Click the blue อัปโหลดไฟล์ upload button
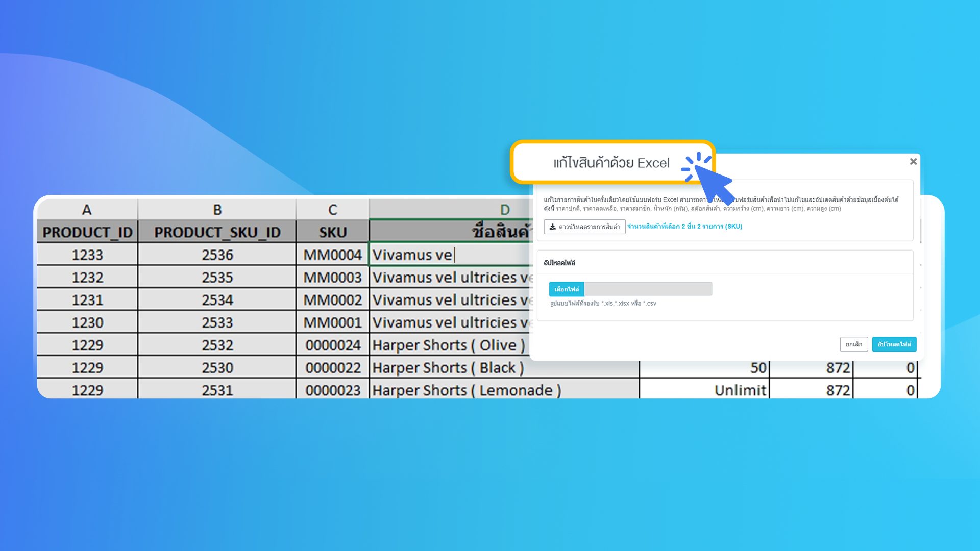Screen dimensions: 980x551 [894, 344]
